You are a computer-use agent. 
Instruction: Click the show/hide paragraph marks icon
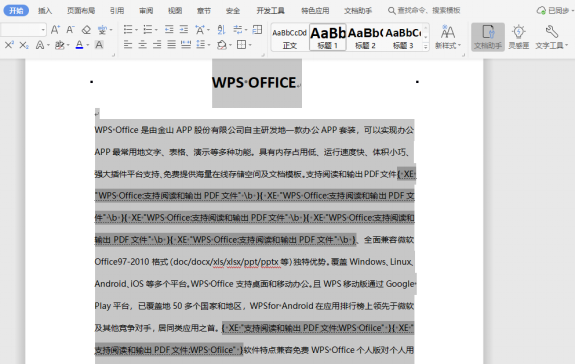pos(238,29)
